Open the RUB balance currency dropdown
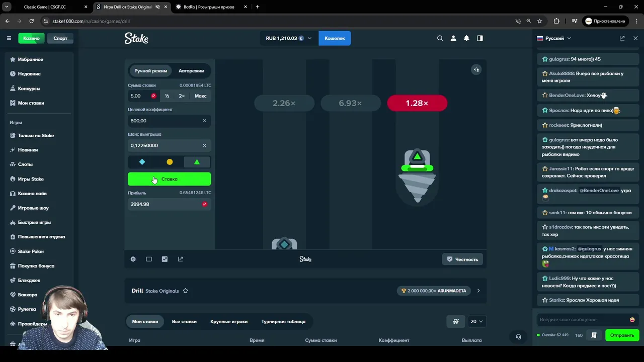Viewport: 644px width, 362px height. coord(289,38)
